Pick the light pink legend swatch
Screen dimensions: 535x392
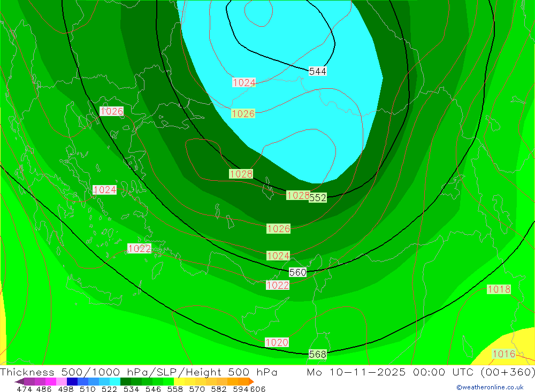62,381
